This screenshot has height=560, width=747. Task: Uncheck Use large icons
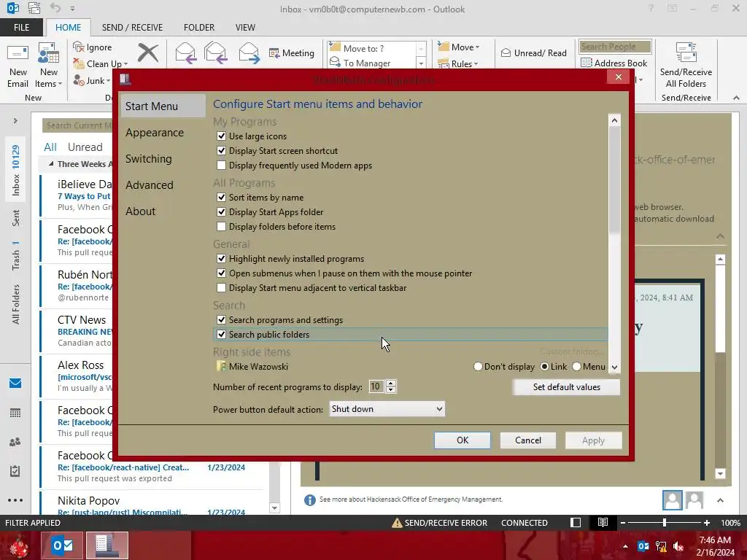pyautogui.click(x=221, y=136)
